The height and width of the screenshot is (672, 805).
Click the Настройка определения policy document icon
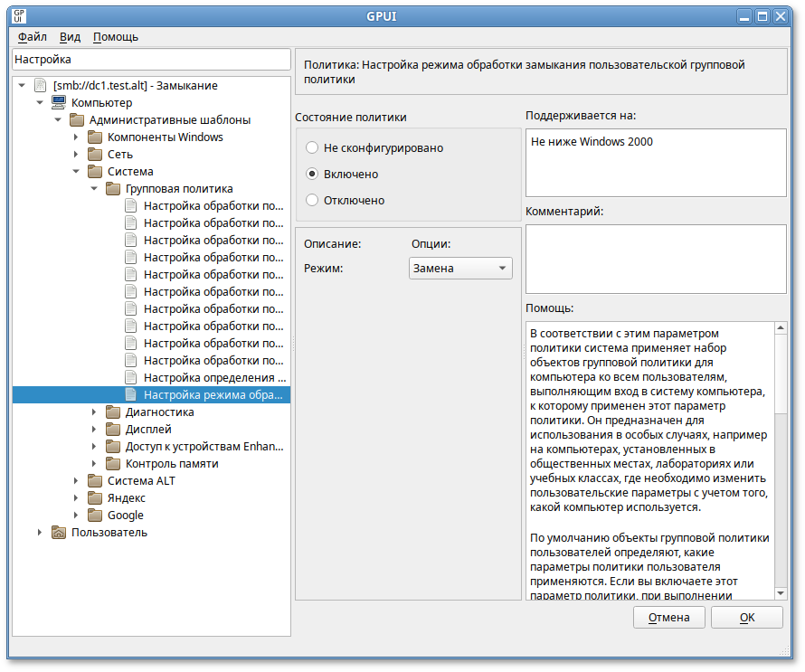[x=131, y=377]
